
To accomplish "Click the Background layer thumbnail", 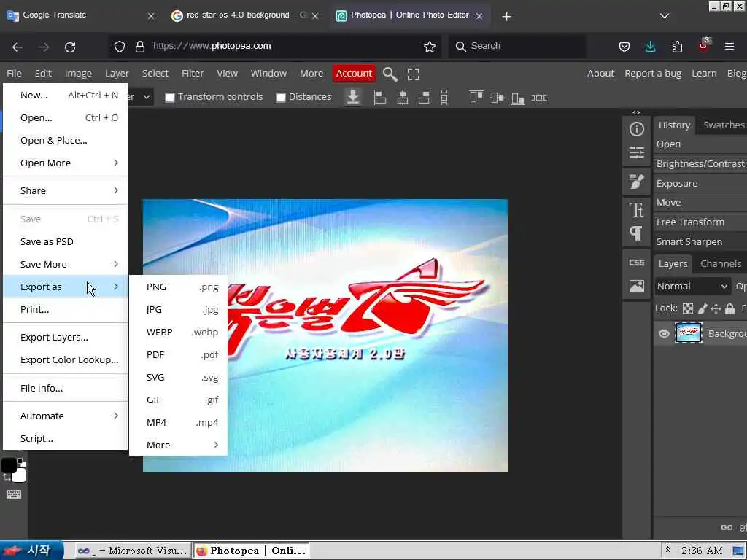I will (x=689, y=333).
